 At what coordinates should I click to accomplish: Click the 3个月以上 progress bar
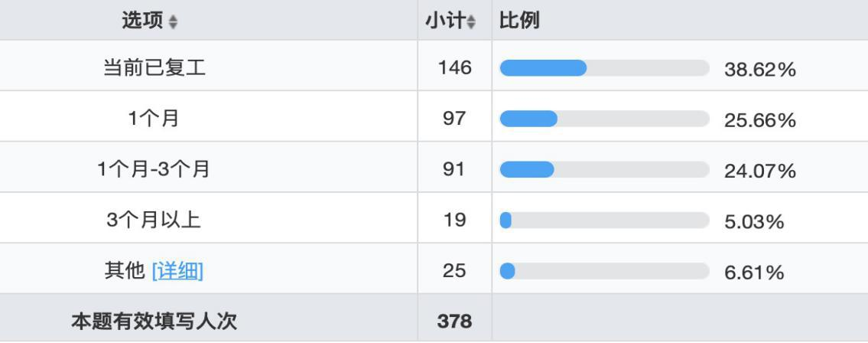point(604,220)
